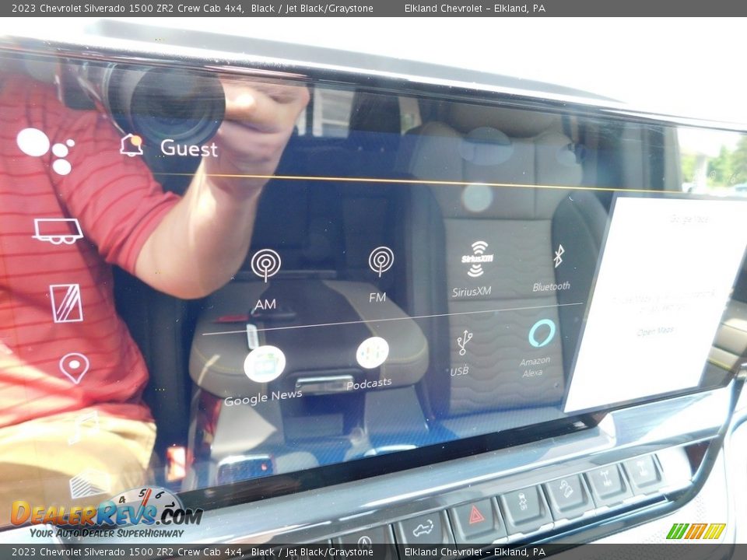The width and height of the screenshot is (747, 560).
Task: Push the hazard warning triangle button
Action: (x=477, y=516)
